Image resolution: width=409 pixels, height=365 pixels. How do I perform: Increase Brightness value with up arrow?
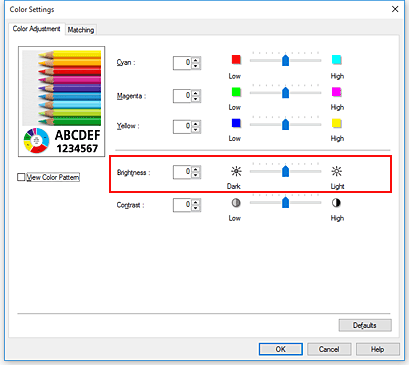point(196,169)
